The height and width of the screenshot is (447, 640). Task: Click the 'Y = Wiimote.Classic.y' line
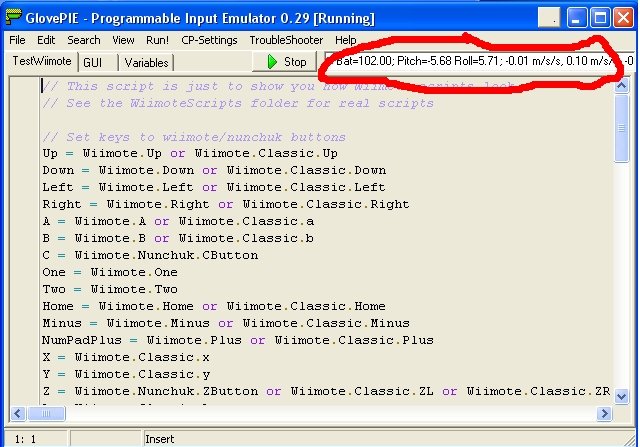pyautogui.click(x=126, y=374)
